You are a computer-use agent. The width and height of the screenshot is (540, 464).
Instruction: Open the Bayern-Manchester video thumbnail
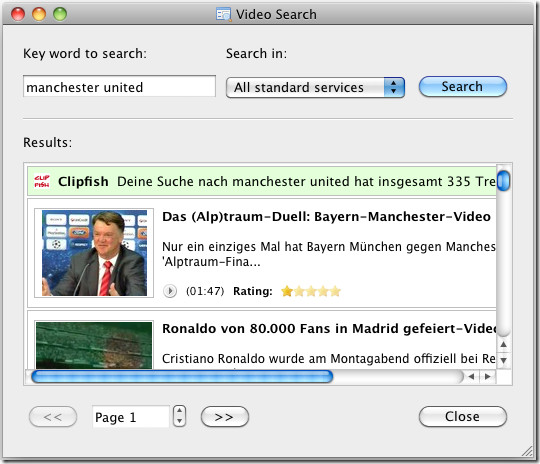94,253
